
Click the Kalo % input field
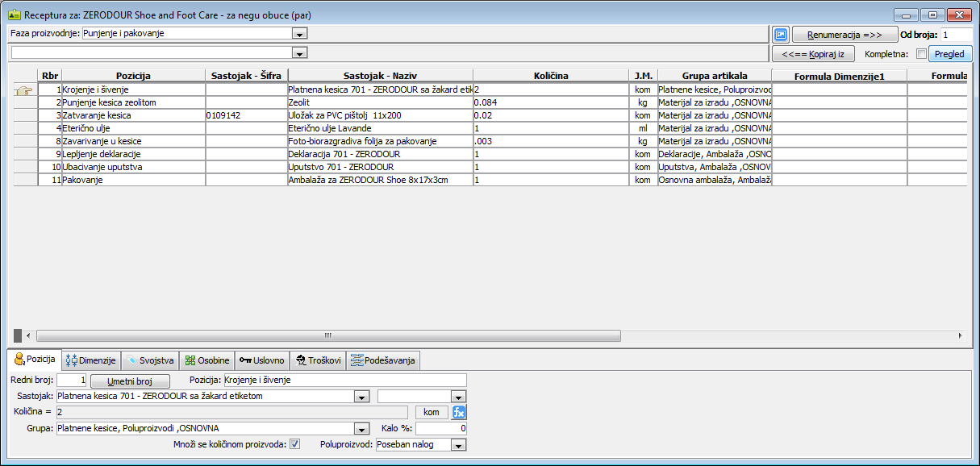click(x=441, y=428)
